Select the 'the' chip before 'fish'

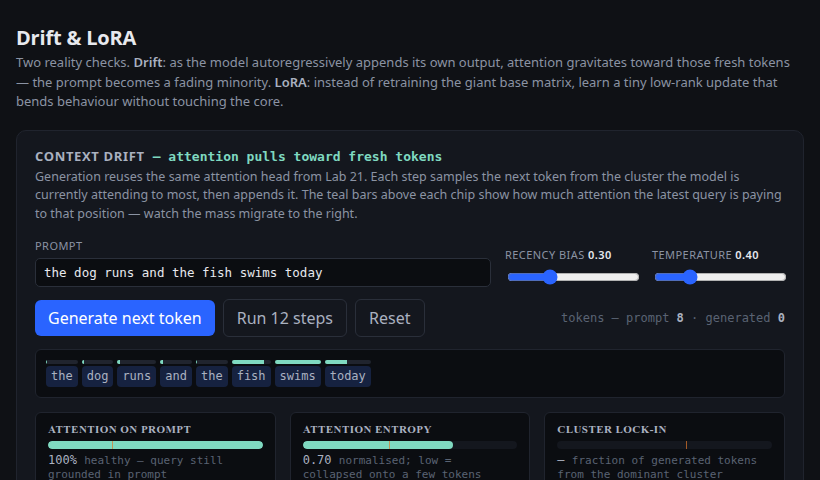[212, 376]
